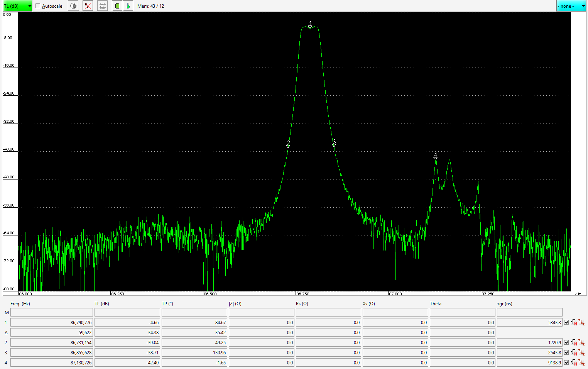Select marker 3 on right skirt
Image resolution: width=588 pixels, height=369 pixels.
point(334,143)
